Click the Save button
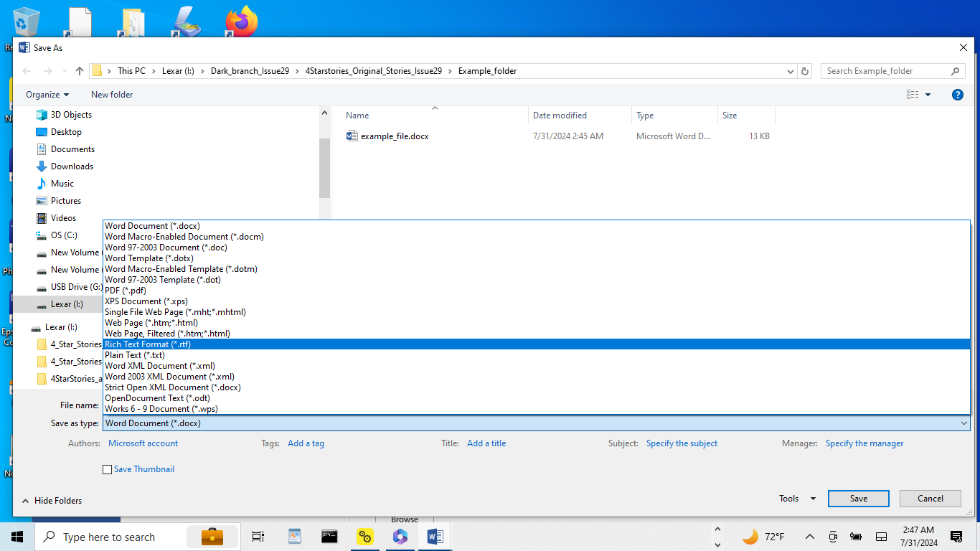The image size is (980, 551). pyautogui.click(x=858, y=499)
